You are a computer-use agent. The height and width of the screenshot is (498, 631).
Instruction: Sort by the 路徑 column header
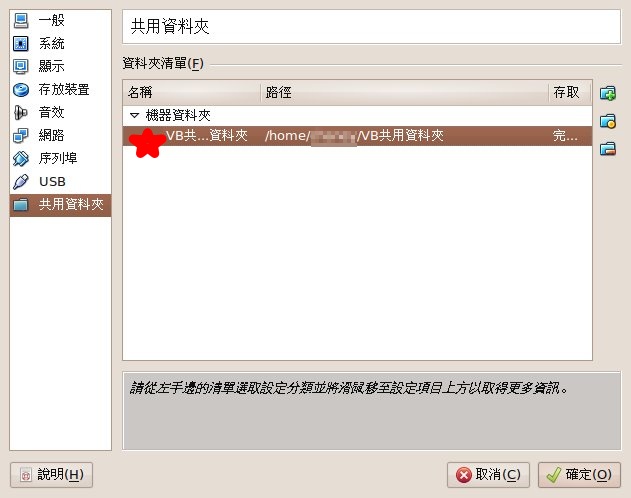(405, 93)
